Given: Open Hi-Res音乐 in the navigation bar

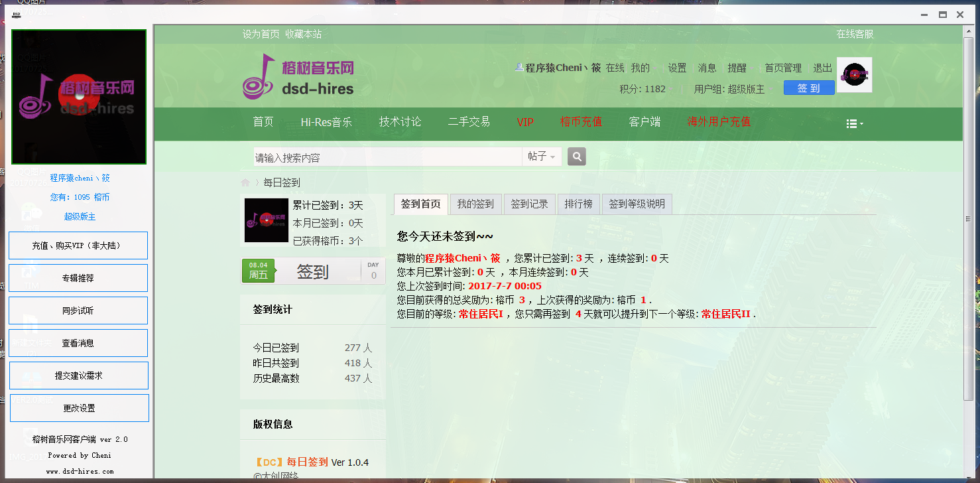Looking at the screenshot, I should [326, 122].
